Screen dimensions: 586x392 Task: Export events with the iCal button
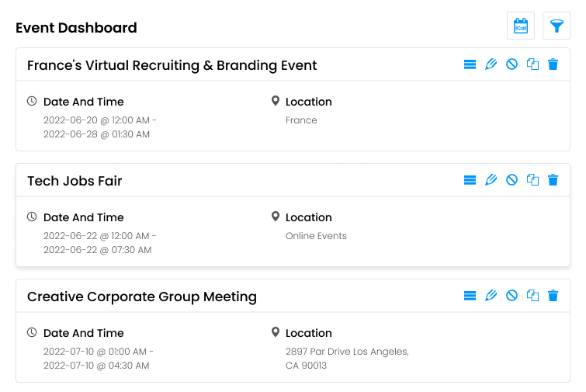tap(521, 26)
